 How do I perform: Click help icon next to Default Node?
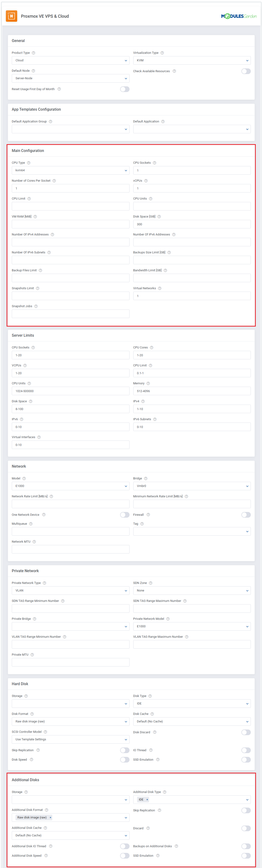coord(33,71)
